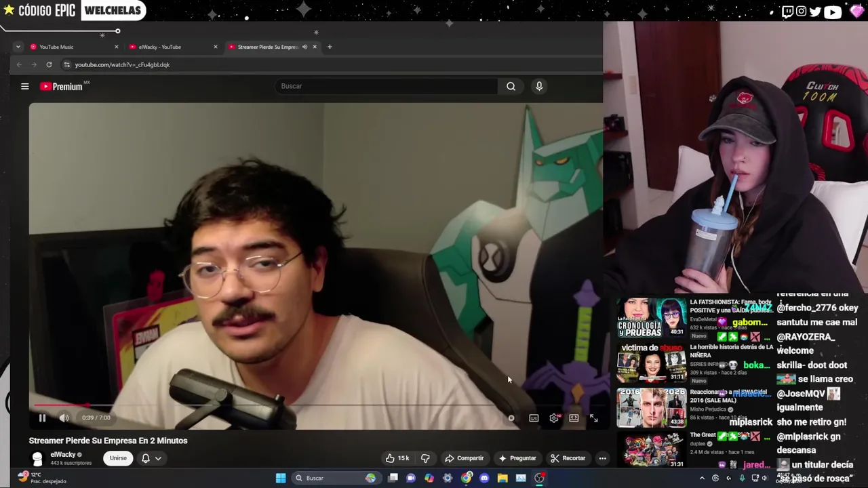
Task: Go forward in browser history
Action: tap(34, 64)
